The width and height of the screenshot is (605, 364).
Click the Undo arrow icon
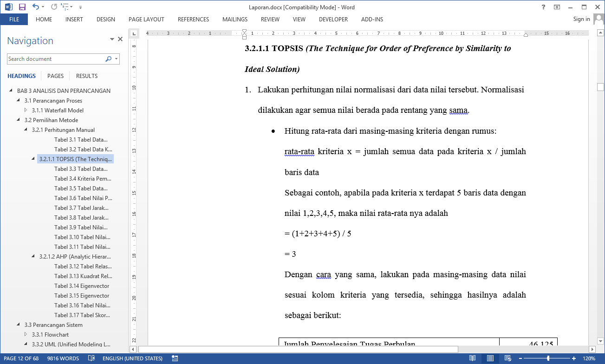(36, 7)
